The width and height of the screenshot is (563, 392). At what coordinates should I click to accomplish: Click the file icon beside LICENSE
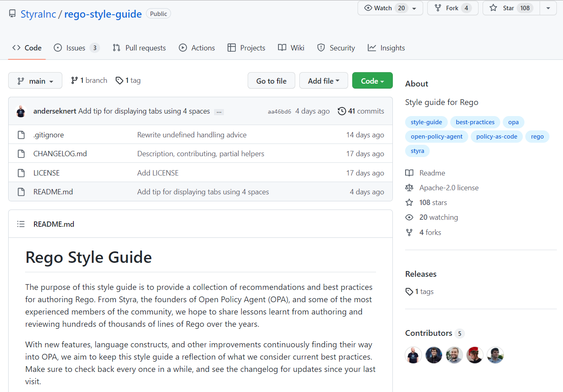[x=21, y=173]
